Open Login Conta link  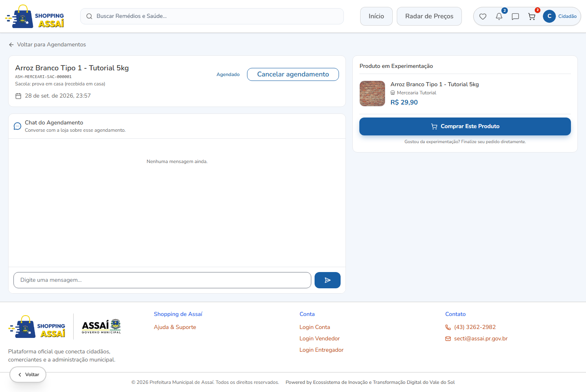point(315,327)
